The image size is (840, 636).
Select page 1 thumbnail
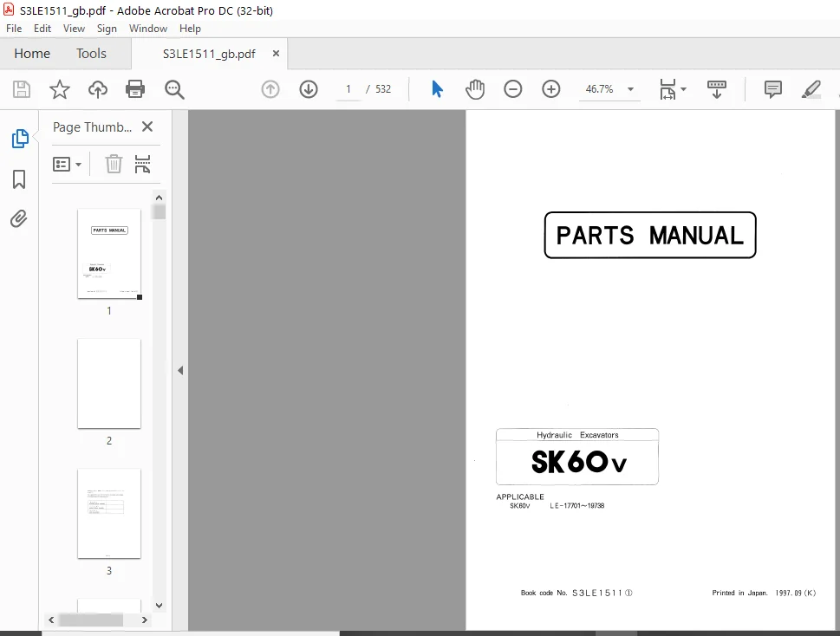(x=109, y=254)
